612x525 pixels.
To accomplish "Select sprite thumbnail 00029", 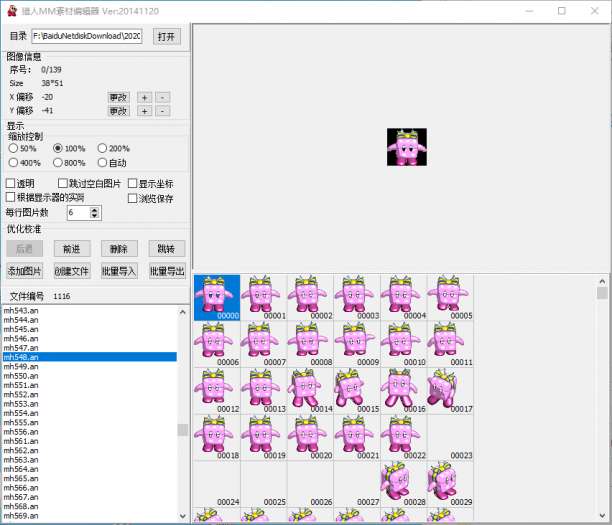I will [x=450, y=484].
